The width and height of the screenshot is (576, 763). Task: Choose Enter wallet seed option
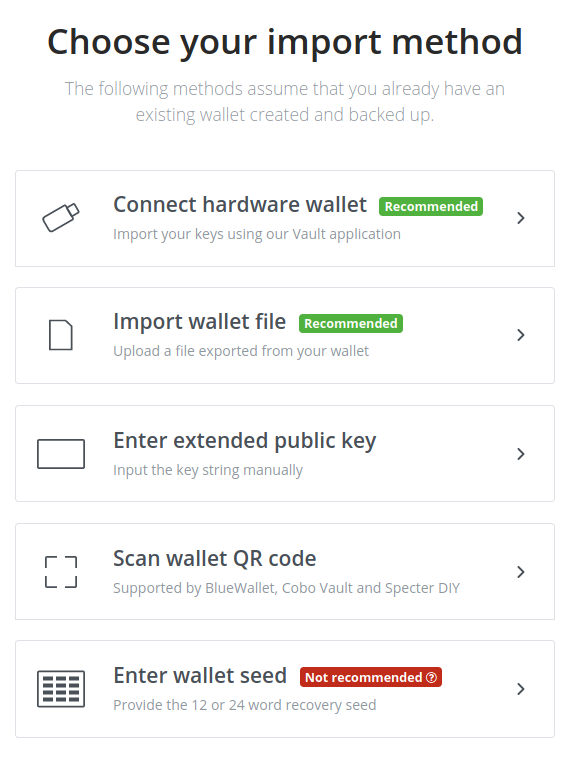point(285,689)
